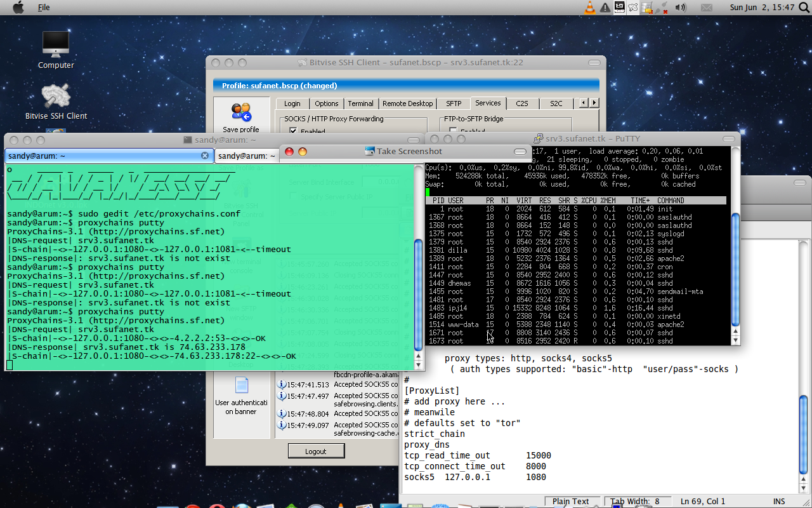Open Spotlight search magnifier icon
This screenshot has height=508, width=812.
pos(804,8)
